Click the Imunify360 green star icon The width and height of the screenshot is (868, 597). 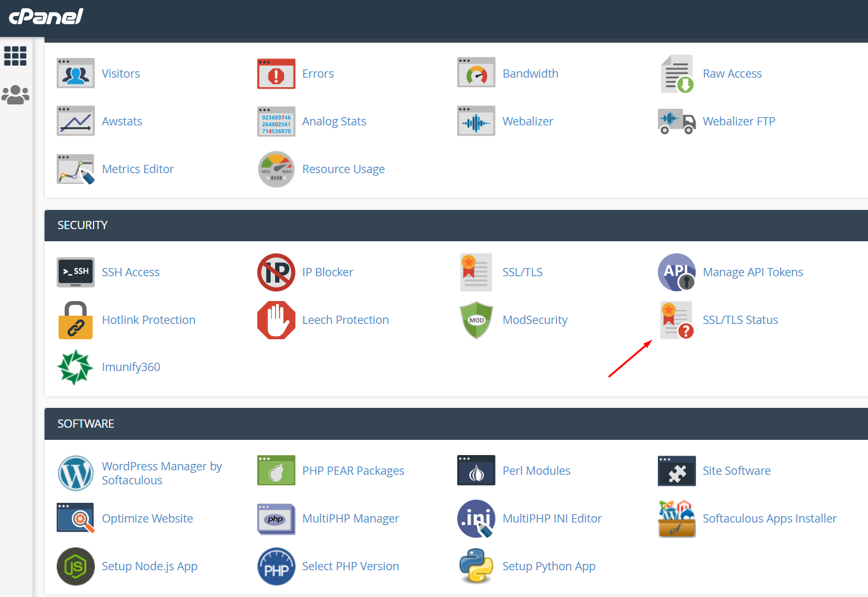pyautogui.click(x=75, y=367)
